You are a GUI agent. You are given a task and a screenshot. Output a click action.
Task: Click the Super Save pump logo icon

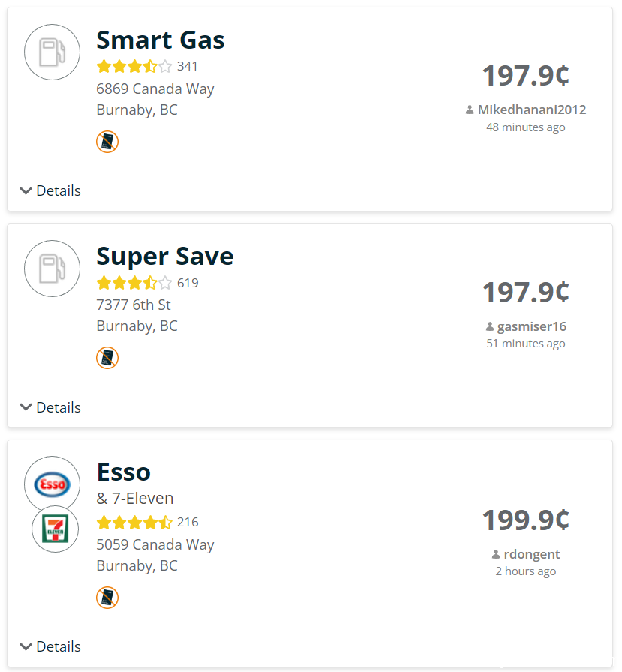(x=52, y=268)
